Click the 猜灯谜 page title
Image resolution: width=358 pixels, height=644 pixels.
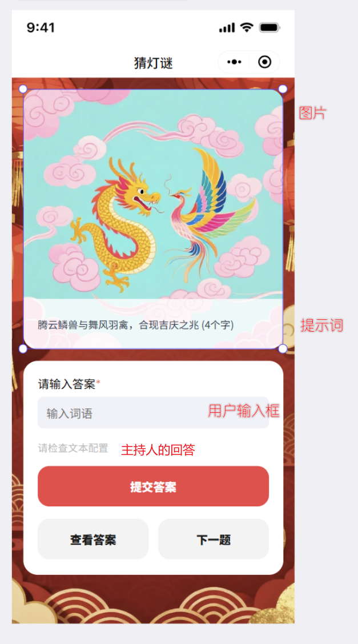[x=153, y=63]
